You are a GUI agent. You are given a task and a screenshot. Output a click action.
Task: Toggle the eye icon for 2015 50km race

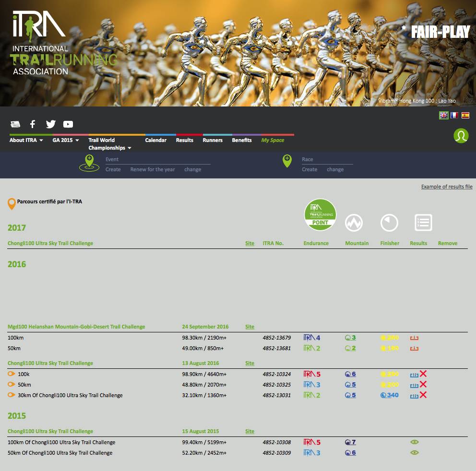pos(415,453)
